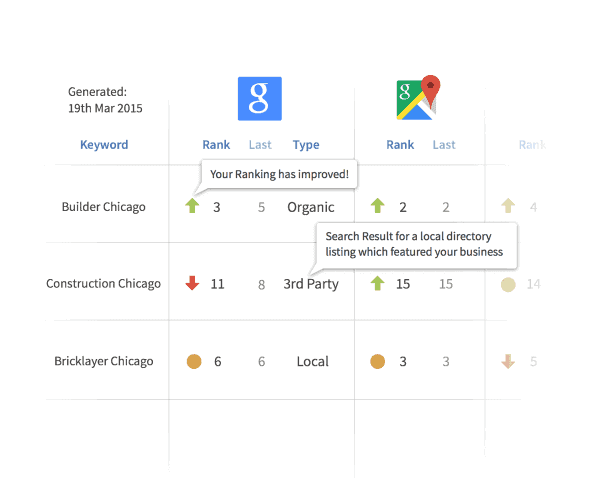Viewport: 600px width, 500px height.
Task: Click the 3rd Party type label
Action: coord(311,284)
